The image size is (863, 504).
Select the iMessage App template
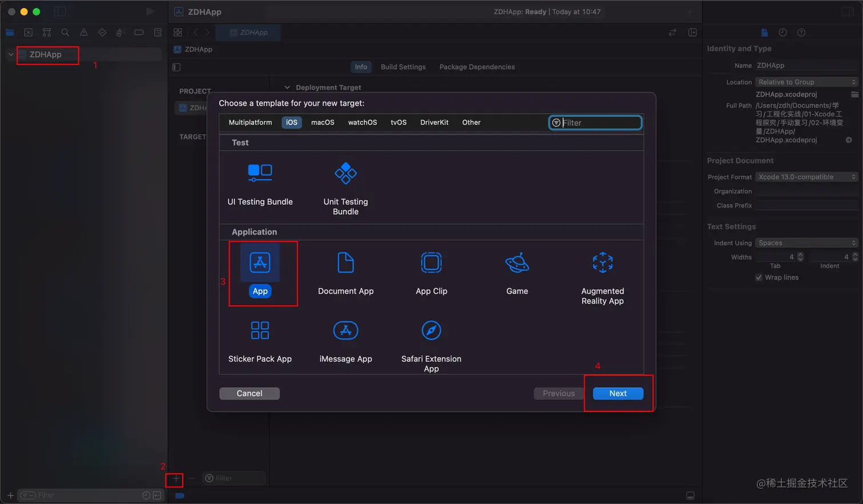click(345, 341)
